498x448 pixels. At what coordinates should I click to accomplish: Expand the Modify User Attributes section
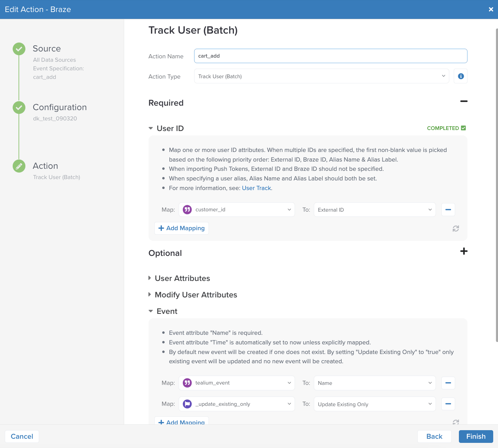click(x=195, y=295)
